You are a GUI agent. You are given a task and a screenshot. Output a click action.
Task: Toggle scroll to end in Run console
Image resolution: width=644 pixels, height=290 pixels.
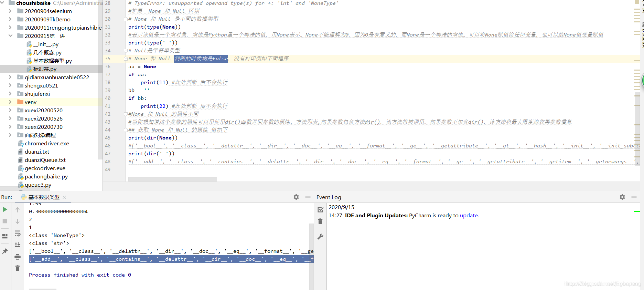pyautogui.click(x=18, y=245)
